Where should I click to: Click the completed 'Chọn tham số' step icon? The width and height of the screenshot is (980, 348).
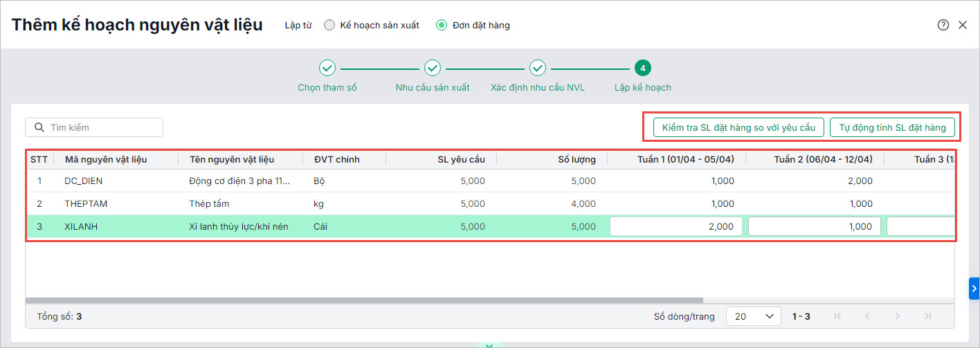point(327,68)
